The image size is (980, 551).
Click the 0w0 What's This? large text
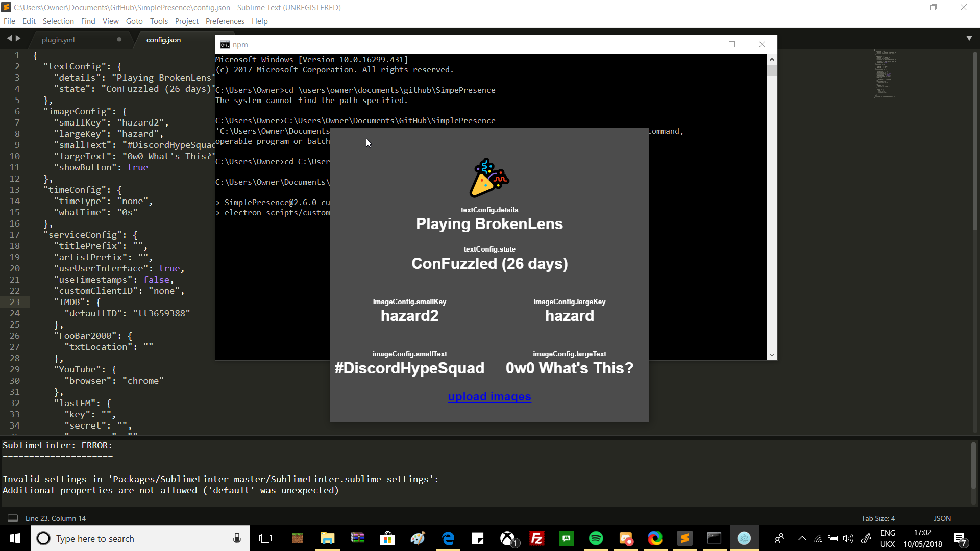pos(570,368)
